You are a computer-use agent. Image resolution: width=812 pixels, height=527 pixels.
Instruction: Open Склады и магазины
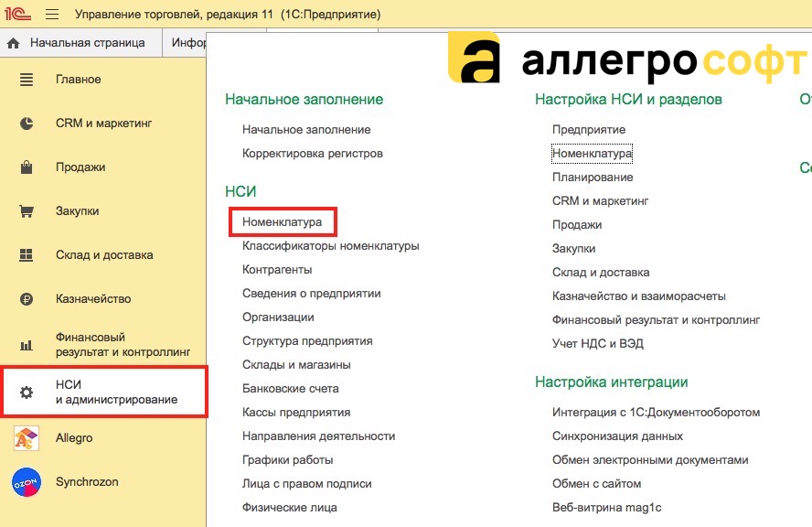pyautogui.click(x=296, y=365)
